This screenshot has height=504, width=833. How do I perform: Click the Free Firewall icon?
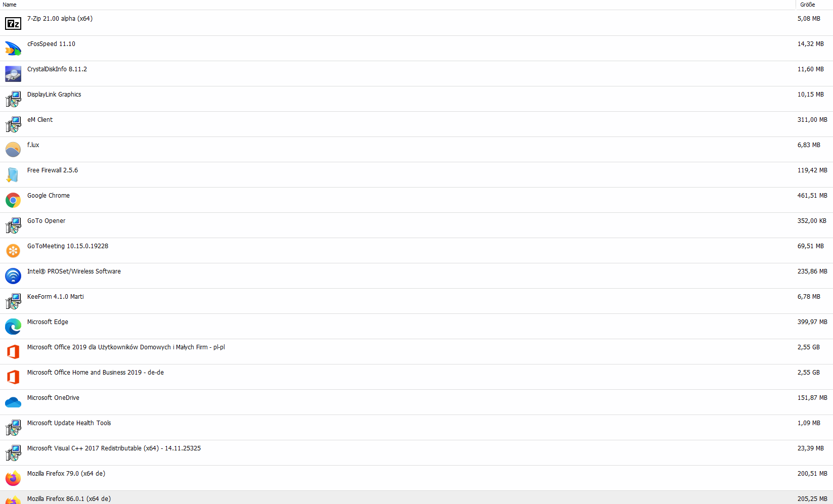[13, 175]
